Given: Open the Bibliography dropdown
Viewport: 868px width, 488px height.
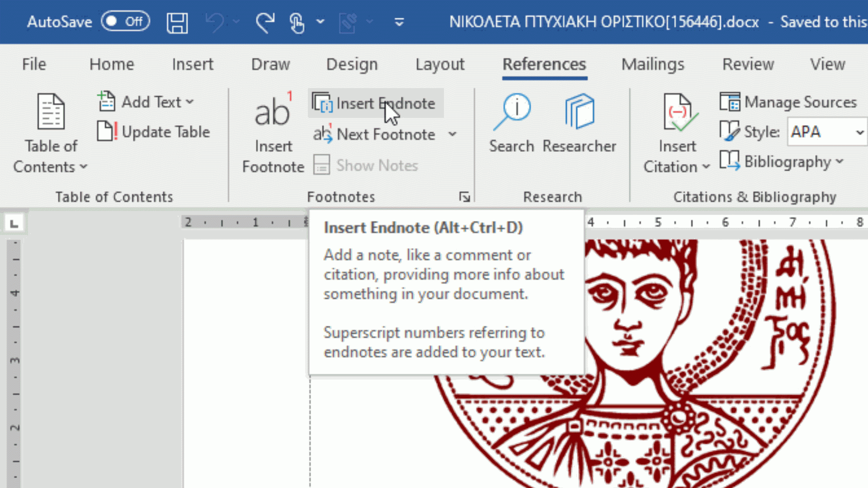Looking at the screenshot, I should click(782, 161).
